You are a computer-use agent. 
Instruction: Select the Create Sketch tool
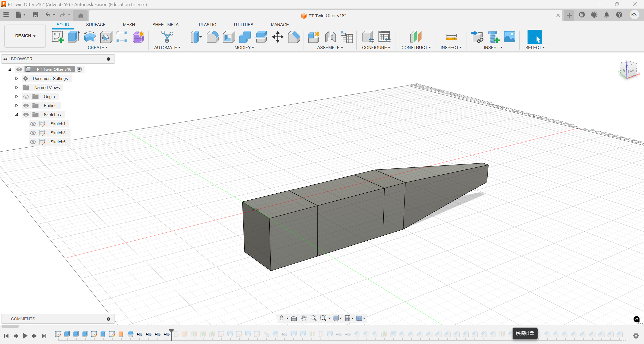point(58,37)
